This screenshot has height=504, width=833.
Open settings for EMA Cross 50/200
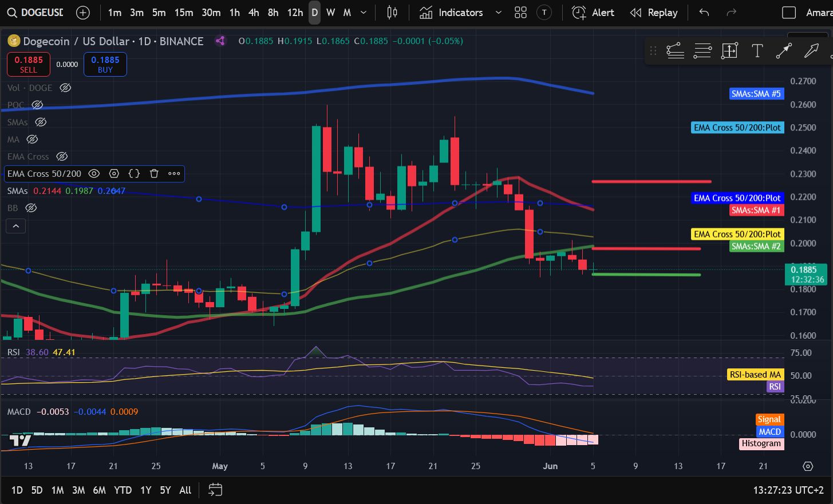pos(114,173)
